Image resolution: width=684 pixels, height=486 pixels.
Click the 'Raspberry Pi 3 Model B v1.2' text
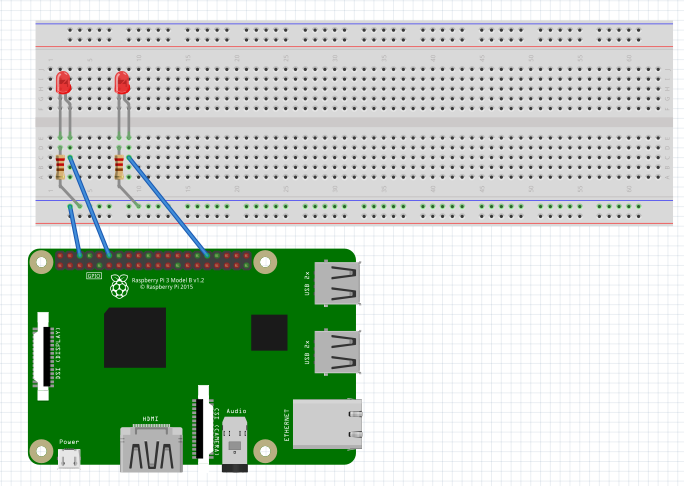168,280
